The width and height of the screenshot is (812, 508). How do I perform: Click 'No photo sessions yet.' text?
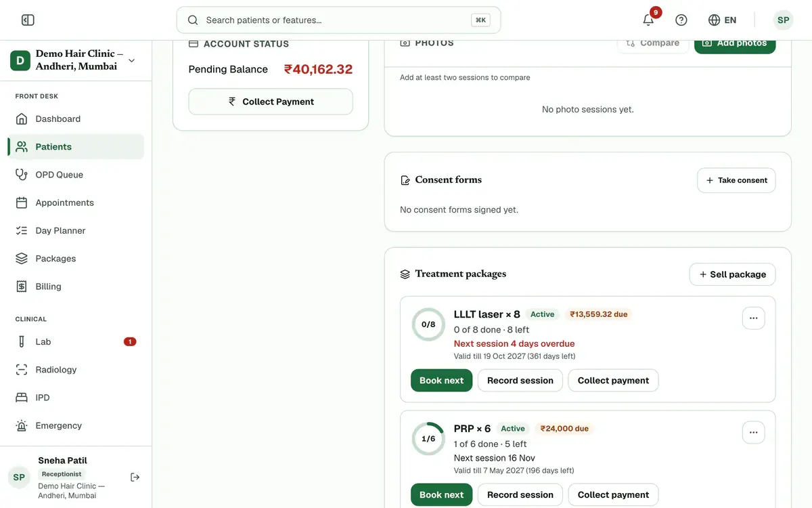point(588,109)
